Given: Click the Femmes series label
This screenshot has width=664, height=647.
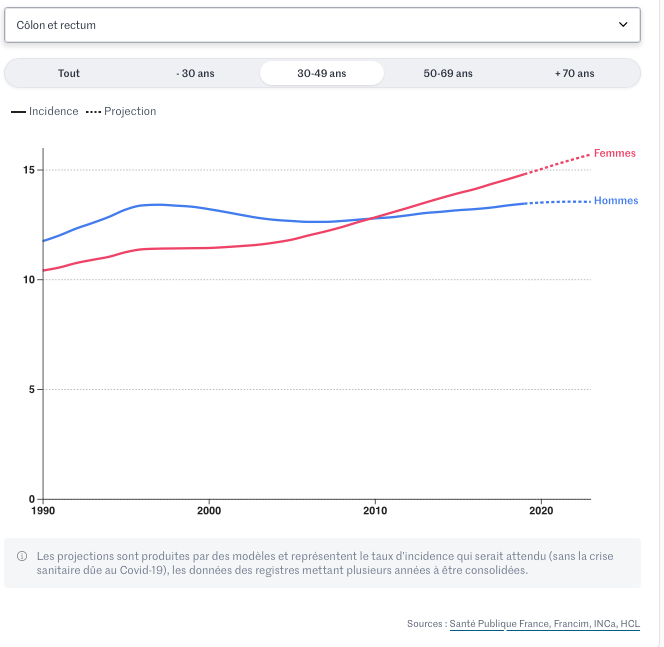Looking at the screenshot, I should (x=614, y=153).
